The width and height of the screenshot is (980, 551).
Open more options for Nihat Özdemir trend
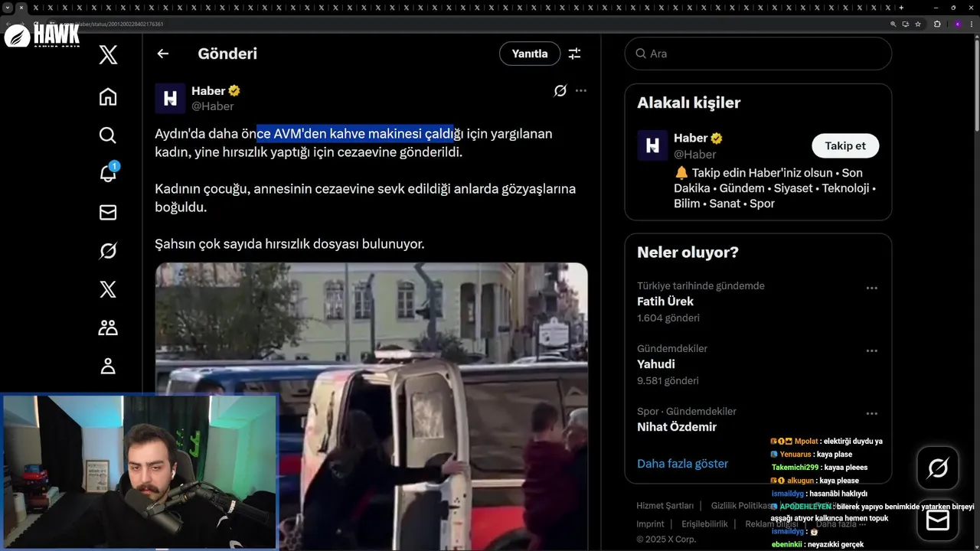click(x=871, y=414)
